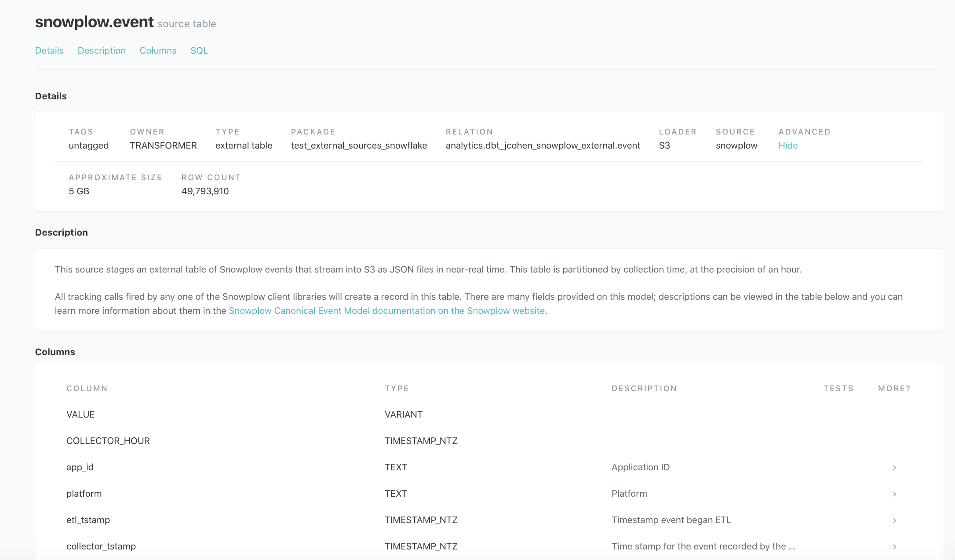The width and height of the screenshot is (955, 560).
Task: Jump to the Columns tab
Action: (158, 51)
